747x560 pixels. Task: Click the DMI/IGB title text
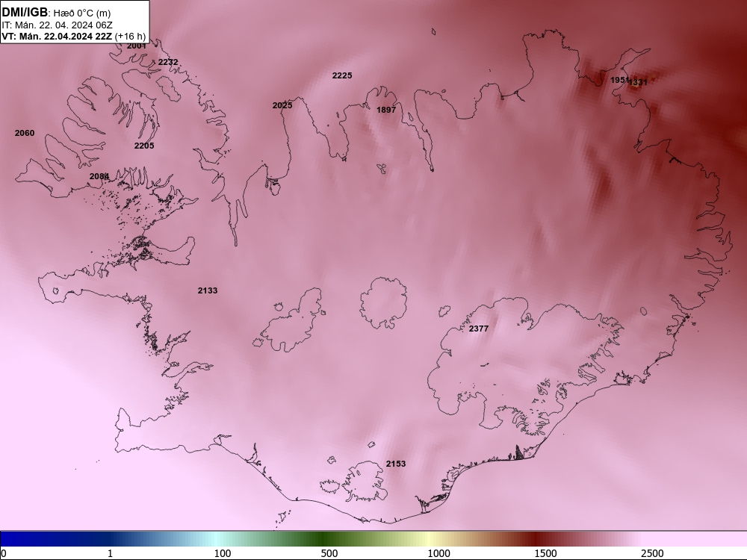25,13
